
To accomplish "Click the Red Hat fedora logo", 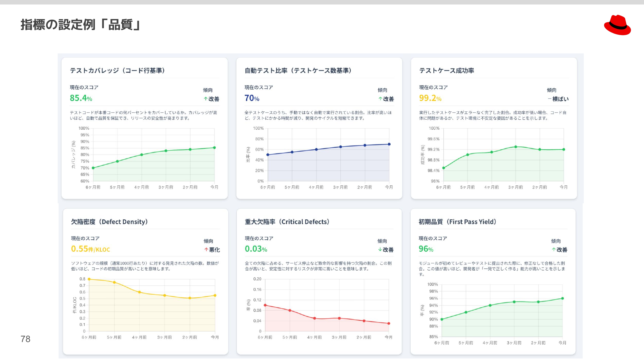I will click(x=617, y=25).
